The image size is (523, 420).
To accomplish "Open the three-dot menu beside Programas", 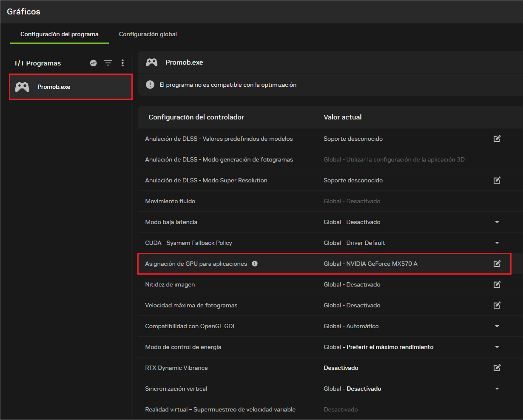I will click(x=122, y=63).
